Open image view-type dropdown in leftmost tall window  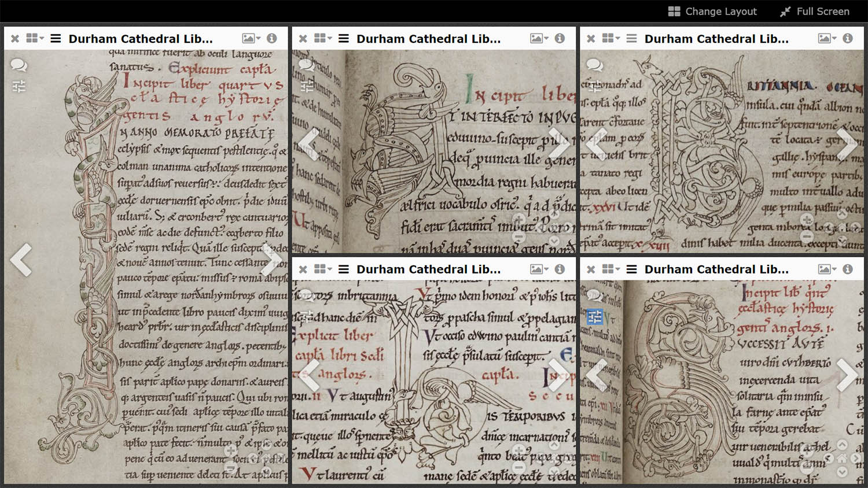251,38
